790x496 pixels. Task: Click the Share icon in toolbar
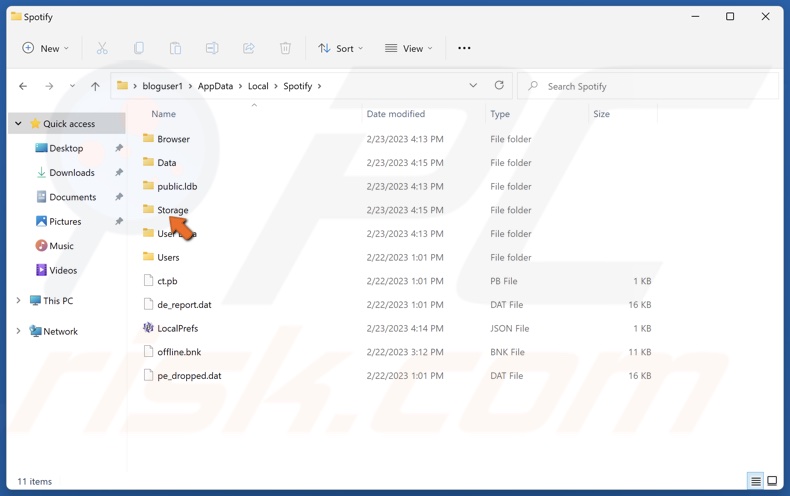[x=248, y=48]
